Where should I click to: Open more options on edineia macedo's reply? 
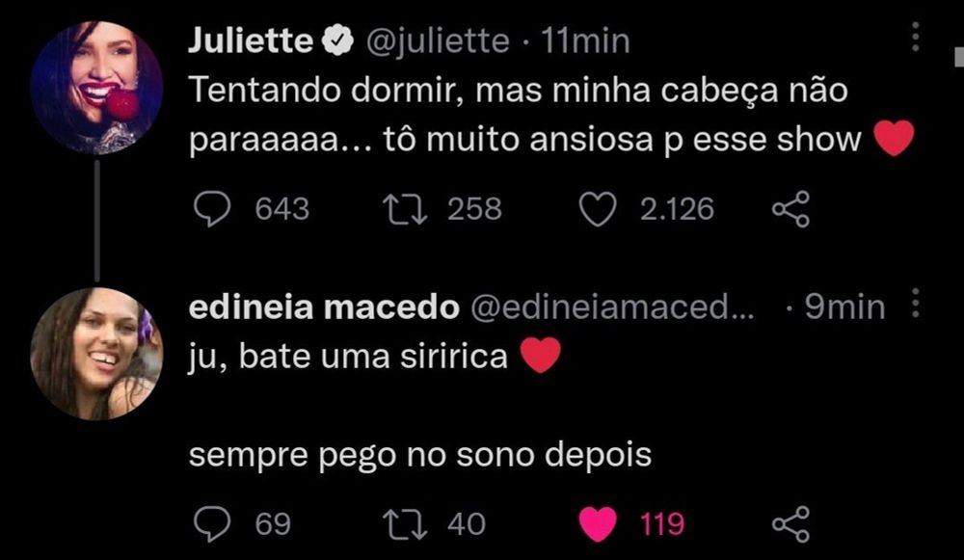click(x=916, y=307)
